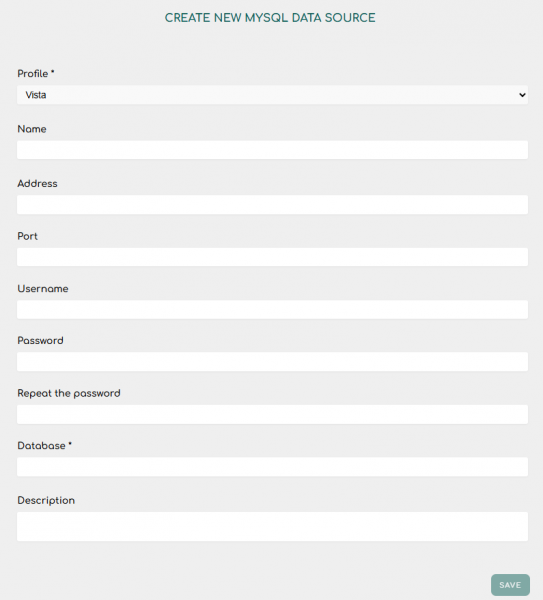Save the new MySQL data source
Image resolution: width=543 pixels, height=600 pixels.
(510, 585)
